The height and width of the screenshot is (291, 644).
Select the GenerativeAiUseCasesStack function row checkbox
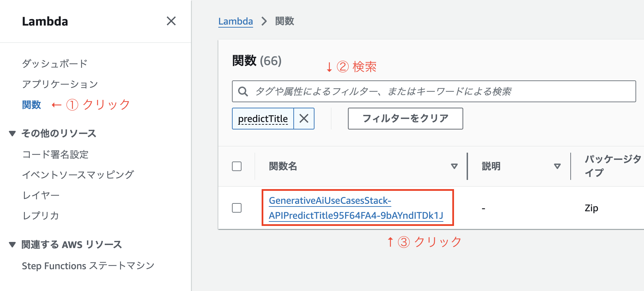237,208
